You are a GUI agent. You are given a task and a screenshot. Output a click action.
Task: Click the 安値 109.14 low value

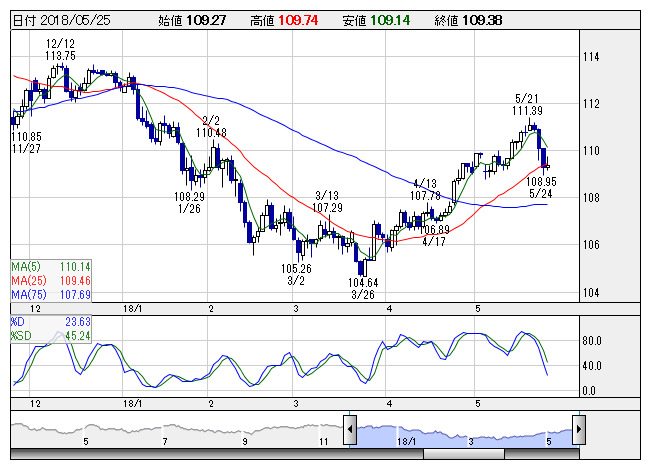[x=376, y=20]
